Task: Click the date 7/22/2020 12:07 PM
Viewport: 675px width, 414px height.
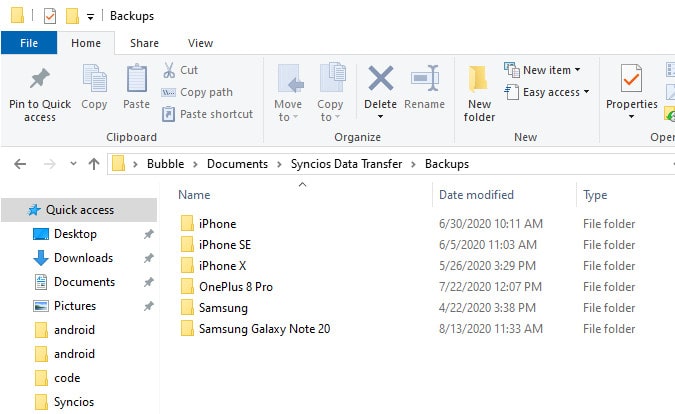Action: click(x=490, y=287)
